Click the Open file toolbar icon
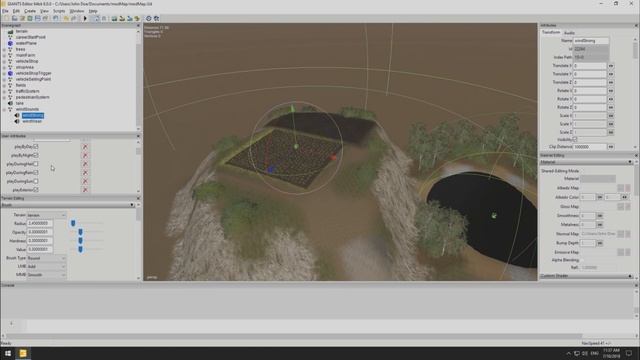The height and width of the screenshot is (360, 640). tap(14, 18)
